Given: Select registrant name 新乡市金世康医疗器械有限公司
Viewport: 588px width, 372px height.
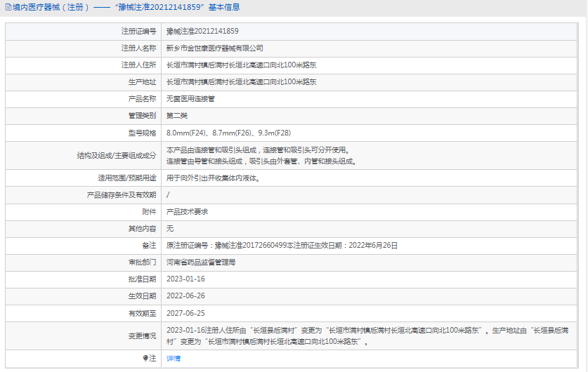Looking at the screenshot, I should coord(215,48).
